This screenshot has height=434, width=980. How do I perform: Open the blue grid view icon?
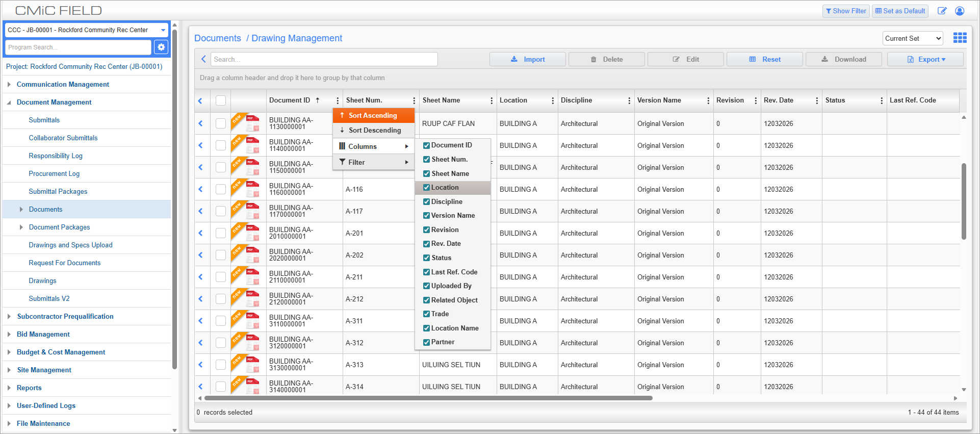tap(960, 38)
